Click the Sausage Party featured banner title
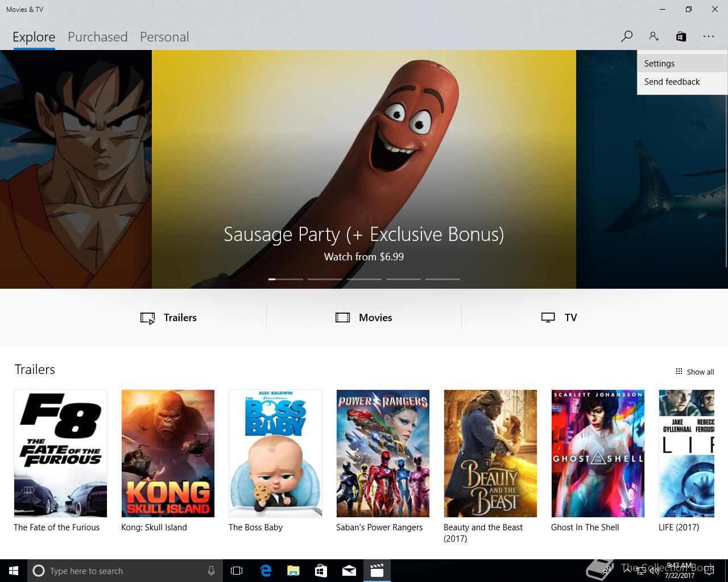The width and height of the screenshot is (728, 582). point(364,234)
